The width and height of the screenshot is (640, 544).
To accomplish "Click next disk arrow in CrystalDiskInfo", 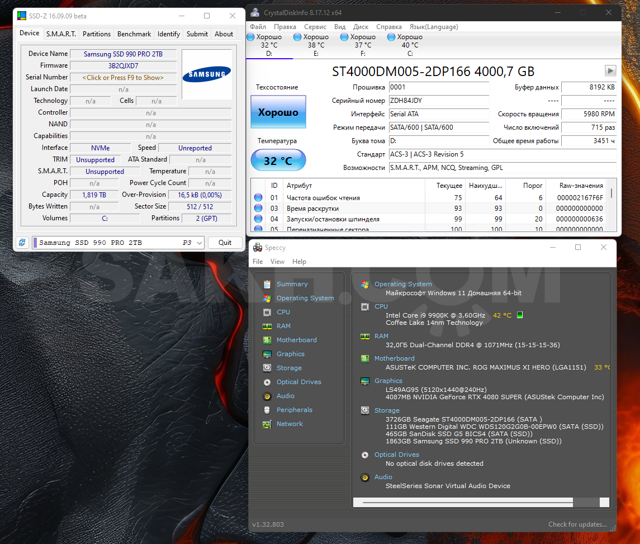I will click(610, 71).
